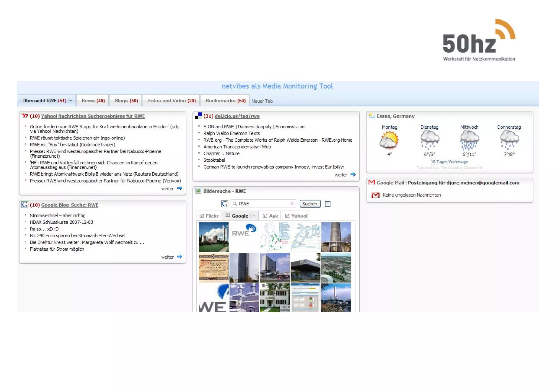Open 'American Transcendentalism Web' bookmark
The width and height of the screenshot is (555, 392).
(x=237, y=147)
